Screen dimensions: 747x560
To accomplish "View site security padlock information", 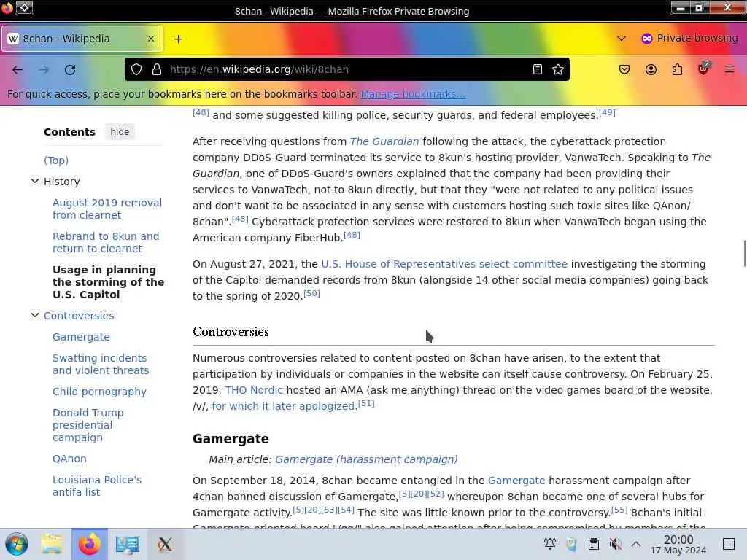I will click(x=157, y=69).
